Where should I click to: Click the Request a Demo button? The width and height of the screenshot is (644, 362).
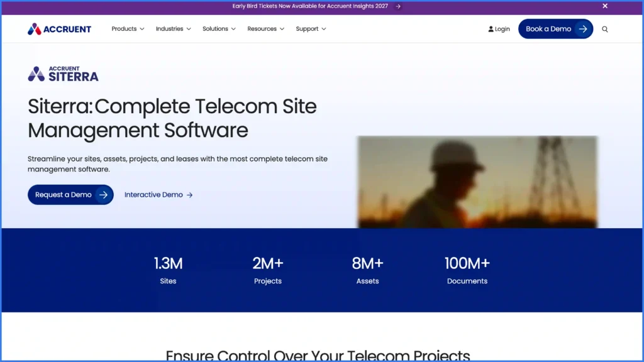pos(70,195)
